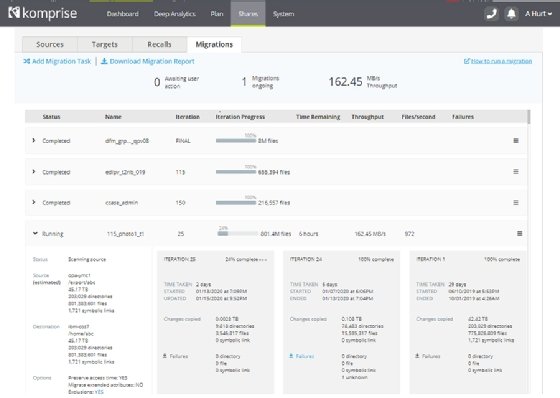Open row menu for dfm_grp migration
Screen dimensions: 560x398
[516, 140]
